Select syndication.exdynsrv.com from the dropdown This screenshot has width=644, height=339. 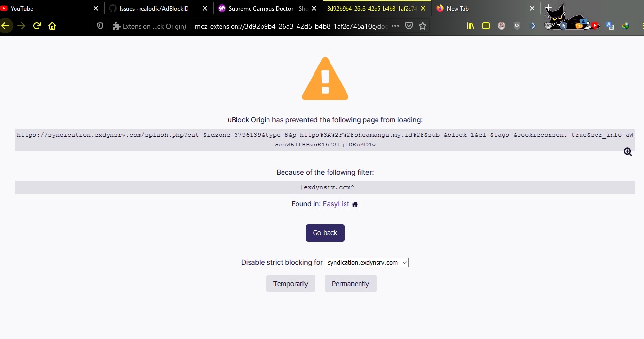[363, 262]
